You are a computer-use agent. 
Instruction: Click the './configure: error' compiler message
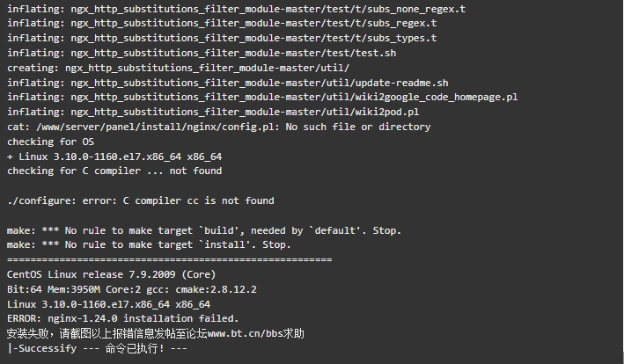(x=141, y=201)
